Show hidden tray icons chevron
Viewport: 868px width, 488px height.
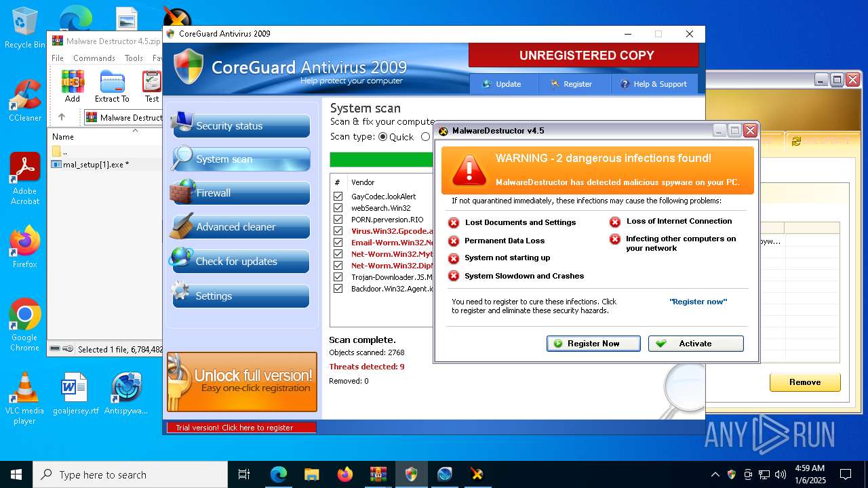pyautogui.click(x=715, y=474)
